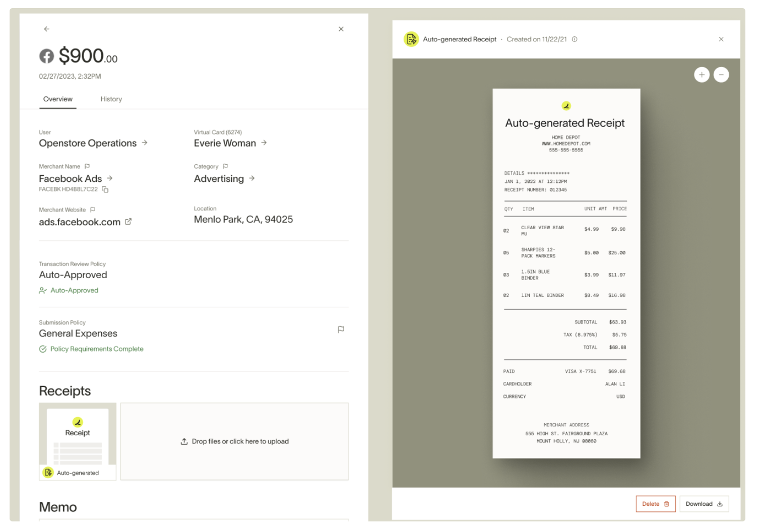
Task: Zoom in on the receipt preview
Action: 702,75
